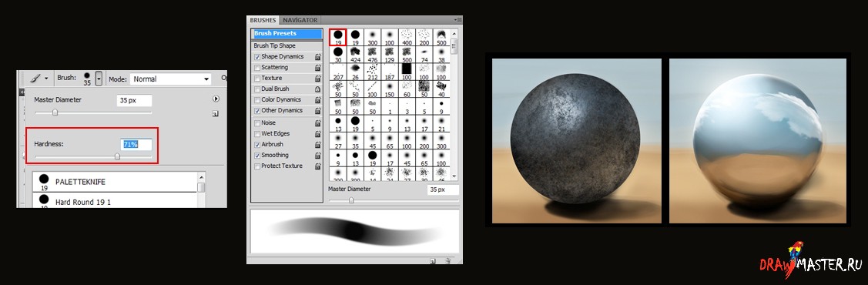Image resolution: width=868 pixels, height=285 pixels.
Task: Toggle the Wet Edges checkbox
Action: coord(257,134)
